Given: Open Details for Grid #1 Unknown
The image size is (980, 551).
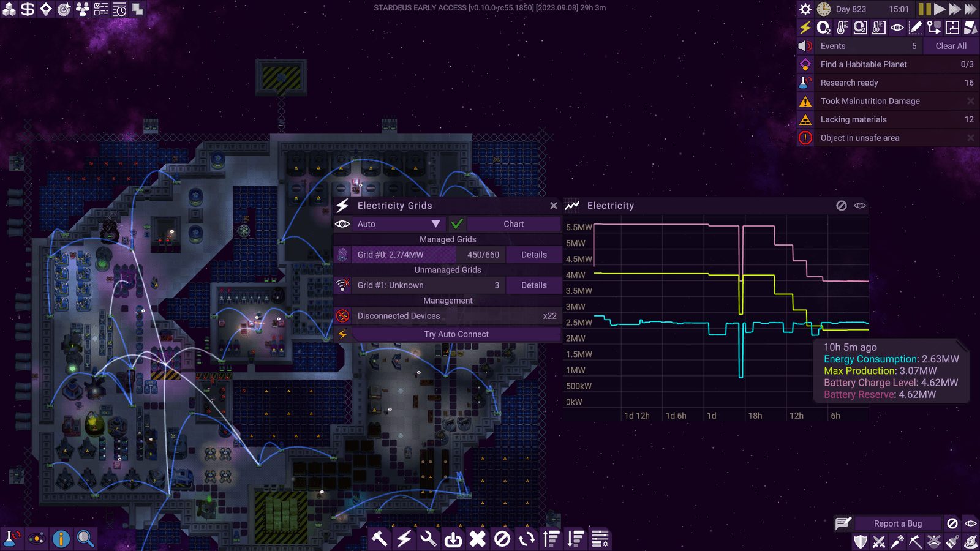Looking at the screenshot, I should pyautogui.click(x=534, y=285).
